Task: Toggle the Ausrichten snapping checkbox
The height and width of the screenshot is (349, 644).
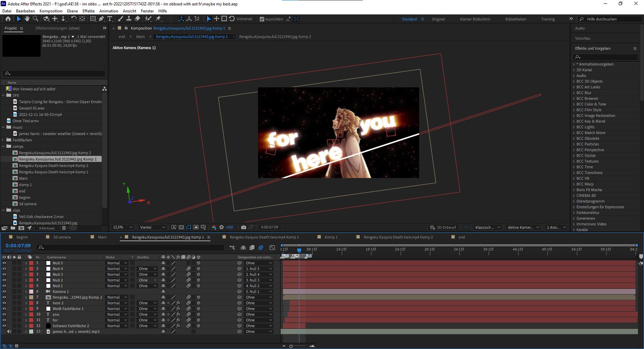Action: (x=262, y=19)
